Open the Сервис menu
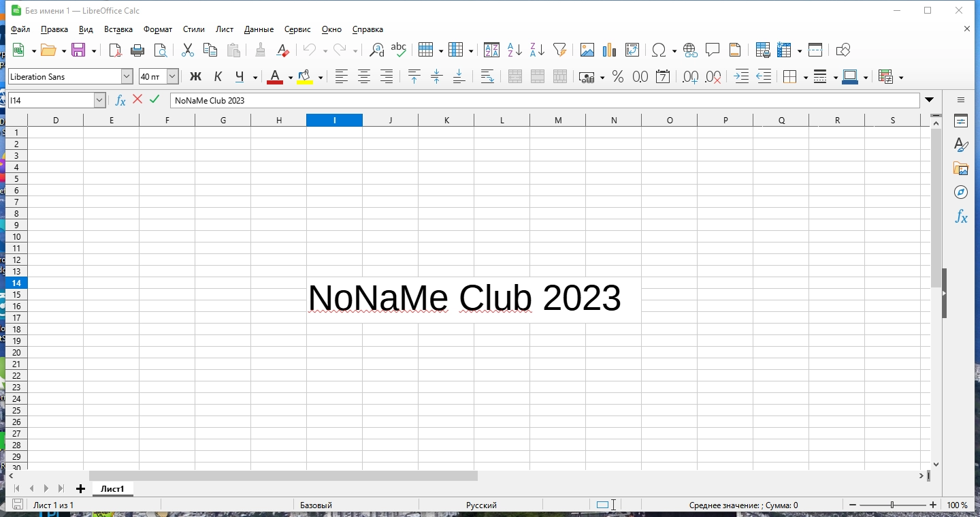 pos(297,29)
